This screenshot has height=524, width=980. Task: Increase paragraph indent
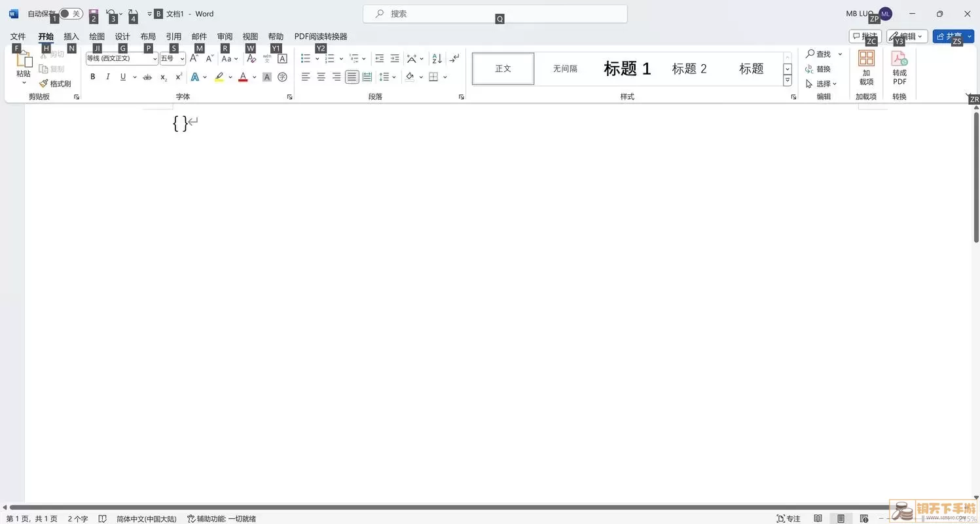pos(395,58)
